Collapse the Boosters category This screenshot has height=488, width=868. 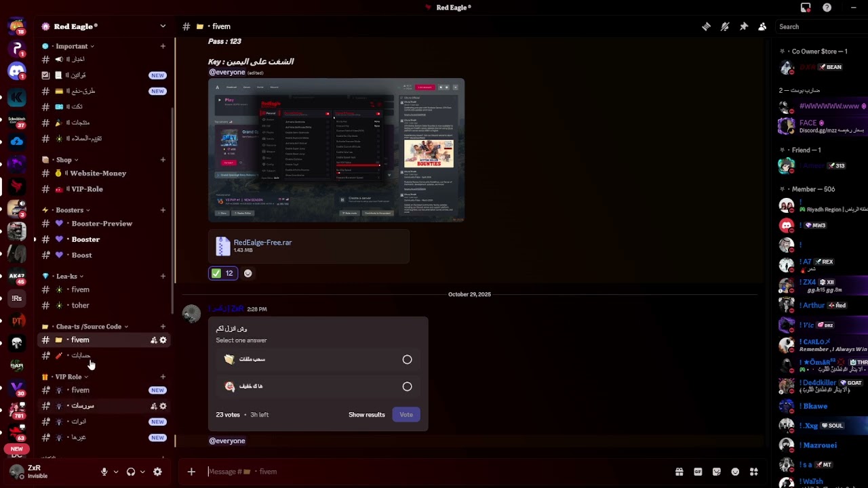pos(69,210)
